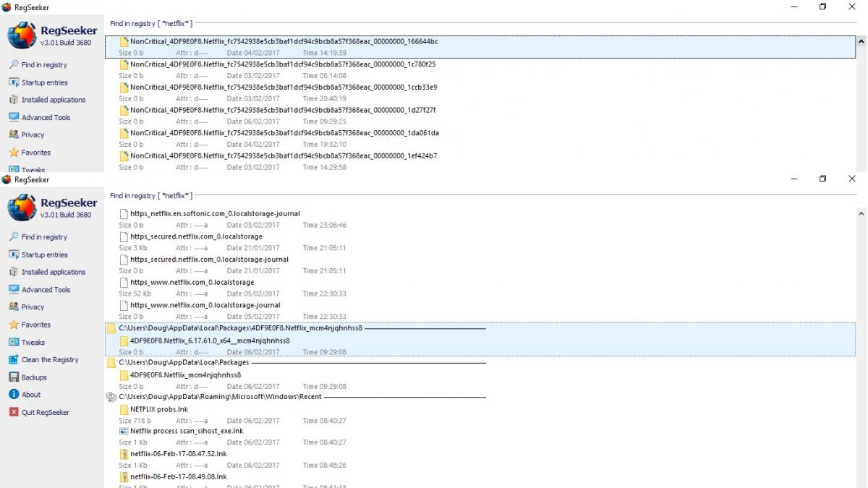The image size is (868, 488).
Task: Select zip icon of netflix-06-Feb-17-08.49.08.lnk
Action: point(124,477)
